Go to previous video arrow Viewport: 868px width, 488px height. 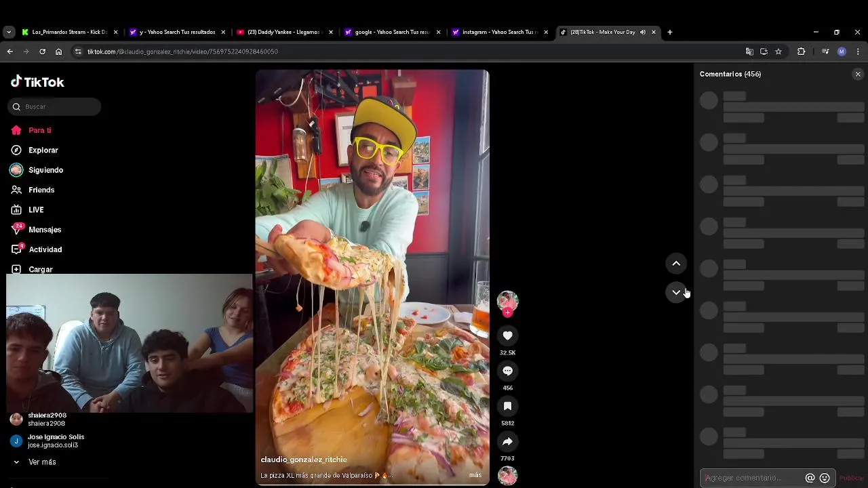tap(676, 263)
